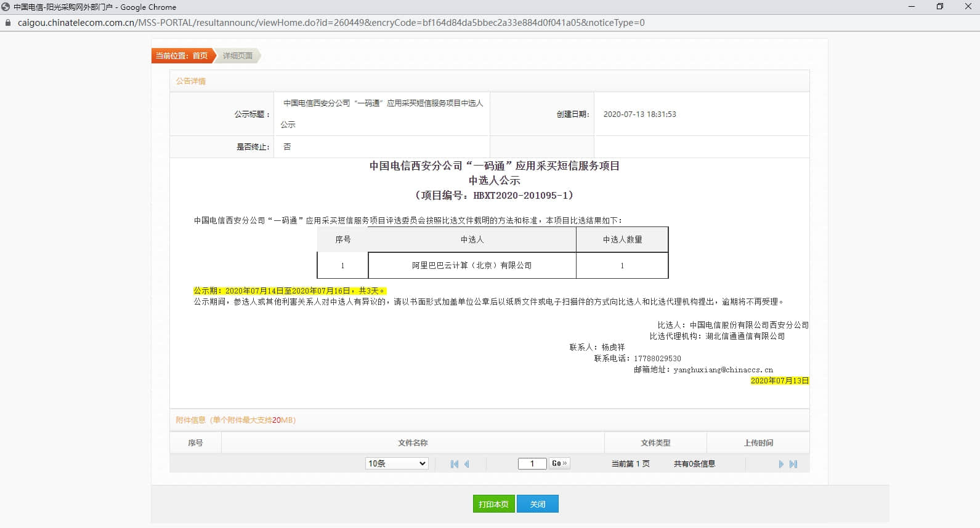Select the 详细页面 breadcrumb tab

[238, 56]
